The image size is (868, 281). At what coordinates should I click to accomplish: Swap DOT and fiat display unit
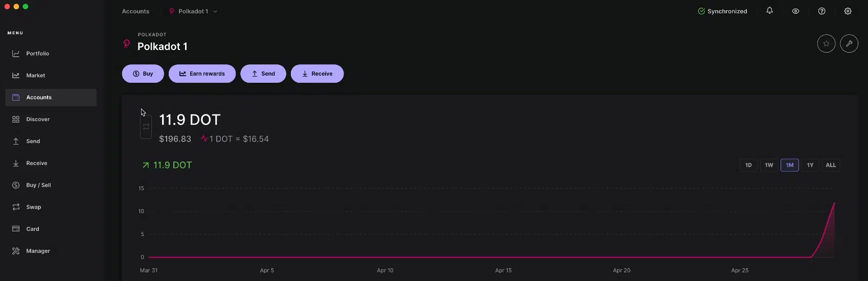[146, 127]
